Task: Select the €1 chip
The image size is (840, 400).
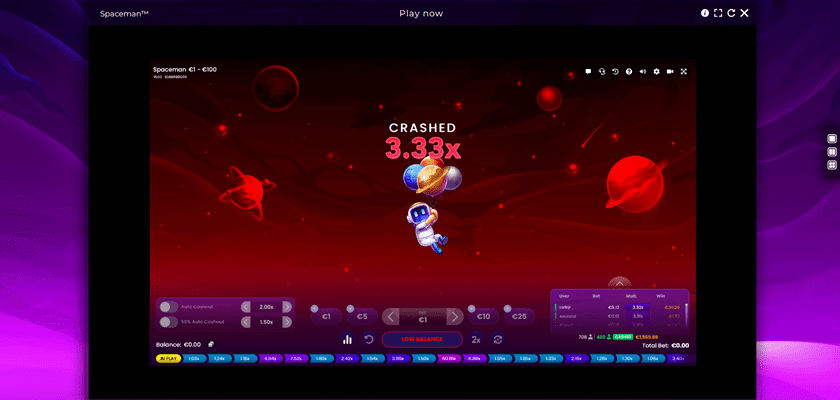Action: (x=326, y=316)
